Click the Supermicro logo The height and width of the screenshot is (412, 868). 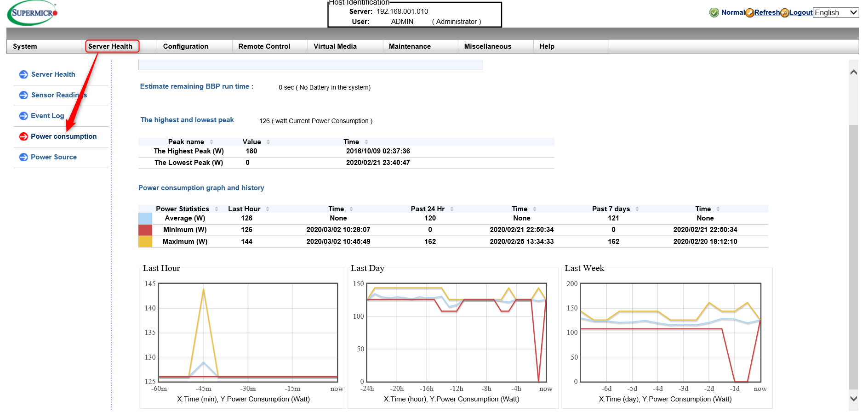click(32, 13)
